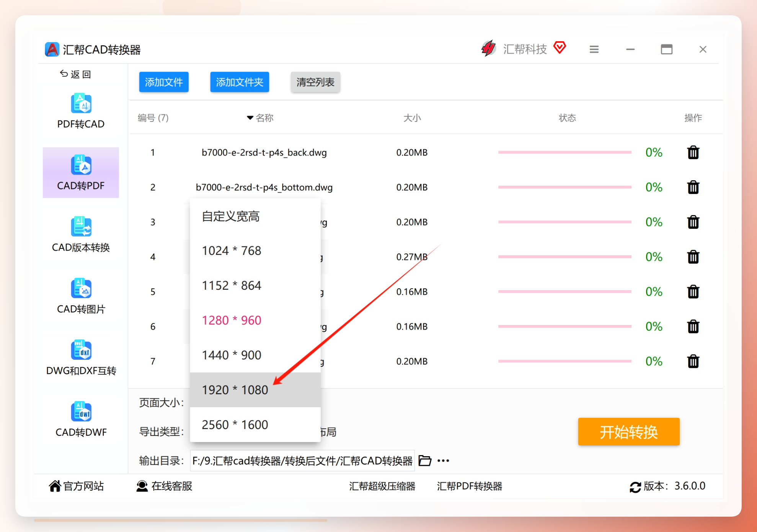Click trash icon in row 4
The image size is (757, 532).
(693, 257)
